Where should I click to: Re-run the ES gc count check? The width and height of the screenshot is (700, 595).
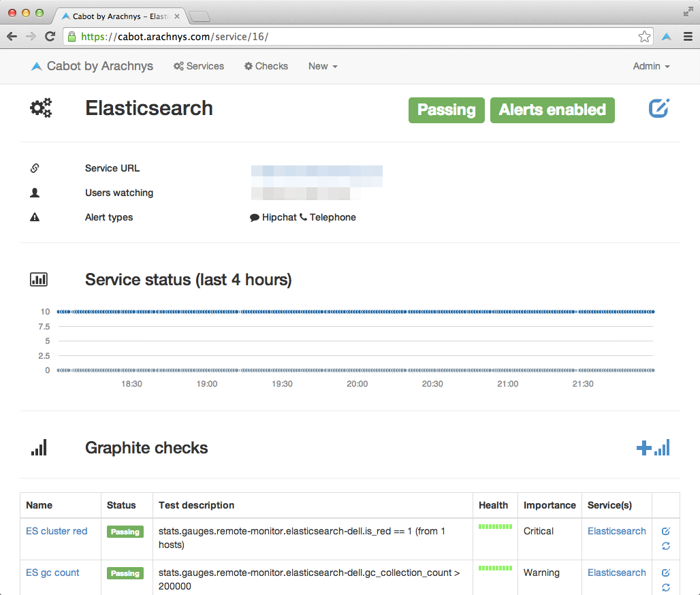(x=666, y=588)
